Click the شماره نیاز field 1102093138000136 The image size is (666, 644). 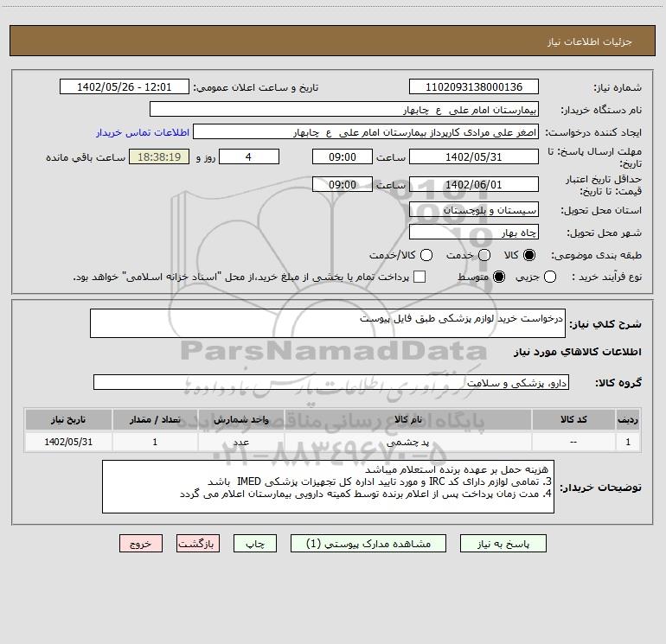click(474, 87)
